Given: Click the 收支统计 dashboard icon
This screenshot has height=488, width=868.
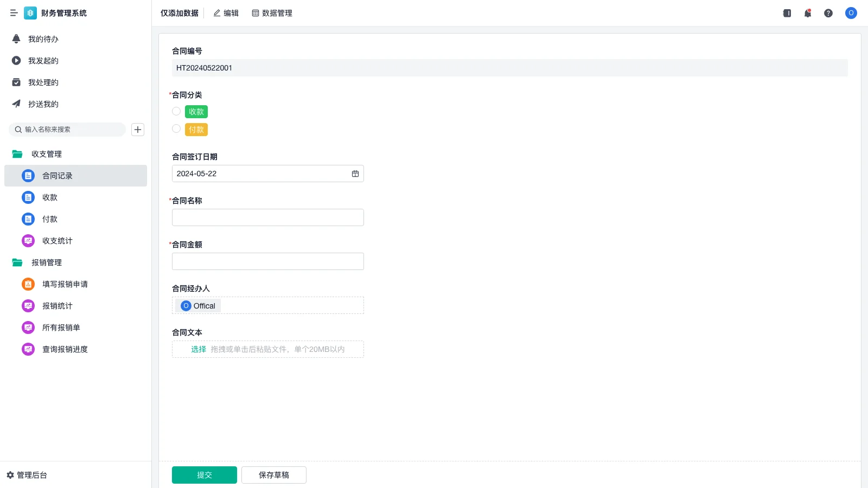Looking at the screenshot, I should (28, 241).
